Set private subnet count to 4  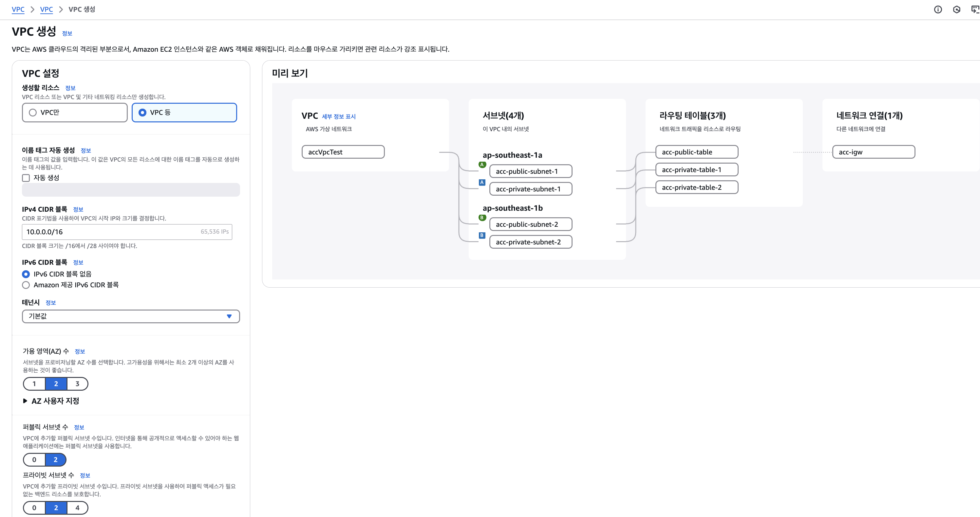point(77,508)
